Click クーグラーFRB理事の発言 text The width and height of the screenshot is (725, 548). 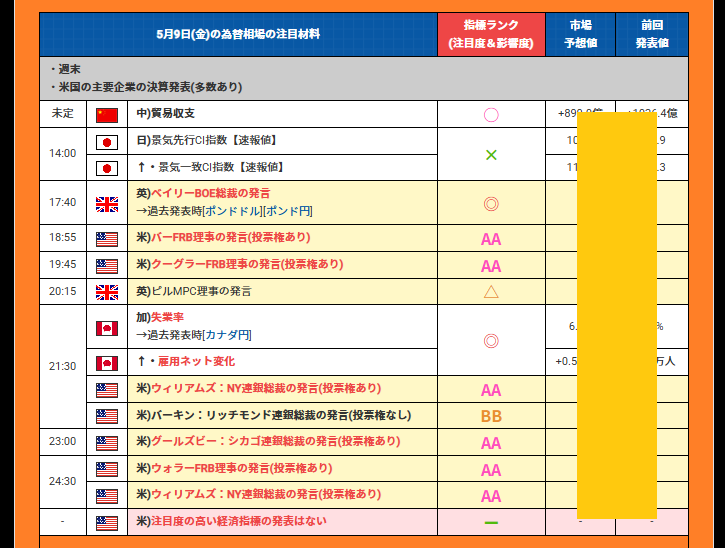click(247, 264)
